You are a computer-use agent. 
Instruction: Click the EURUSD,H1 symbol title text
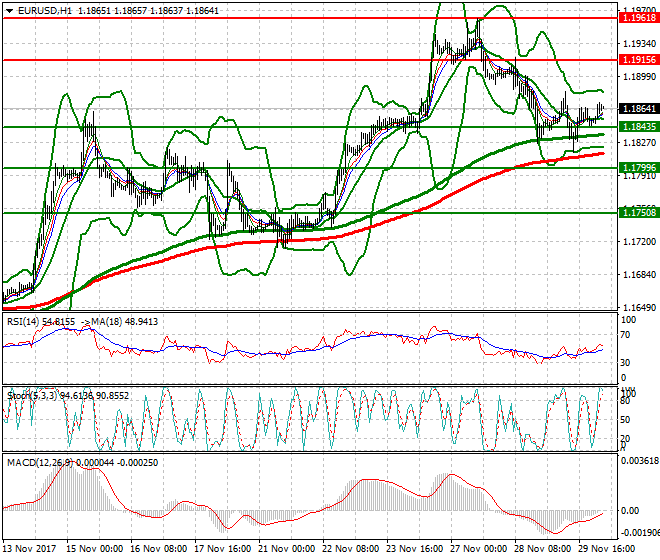click(x=45, y=11)
